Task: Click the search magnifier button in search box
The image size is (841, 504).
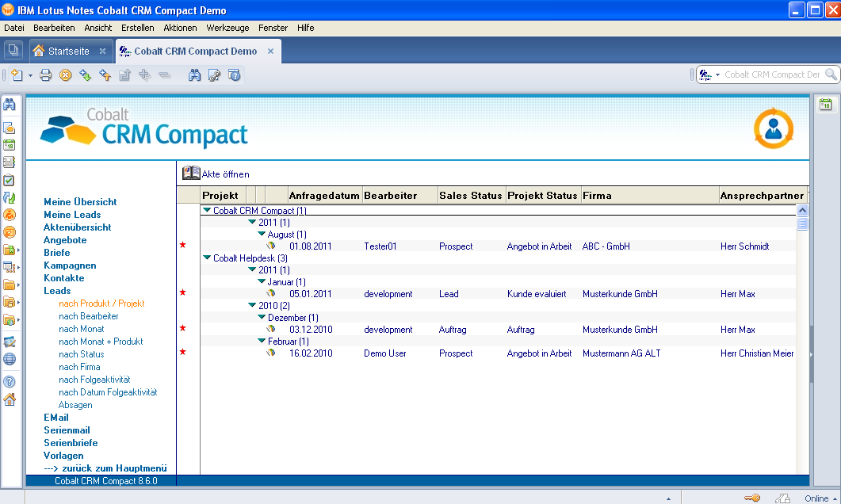Action: pyautogui.click(x=831, y=74)
